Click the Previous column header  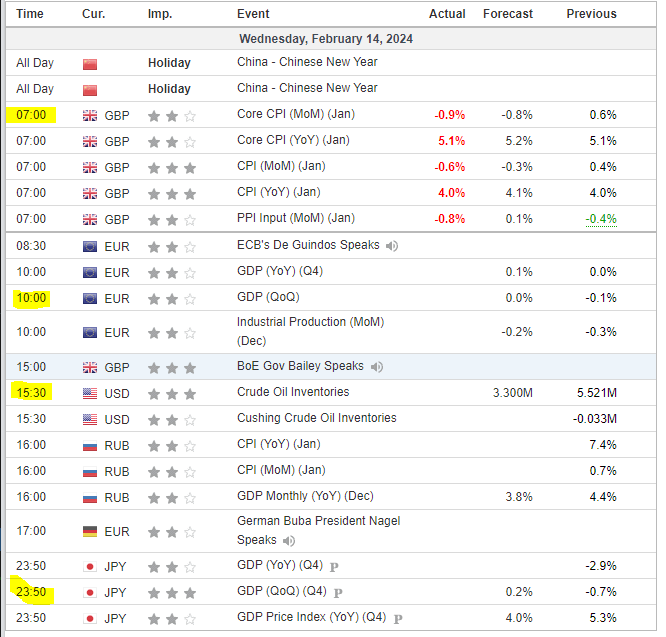[591, 14]
